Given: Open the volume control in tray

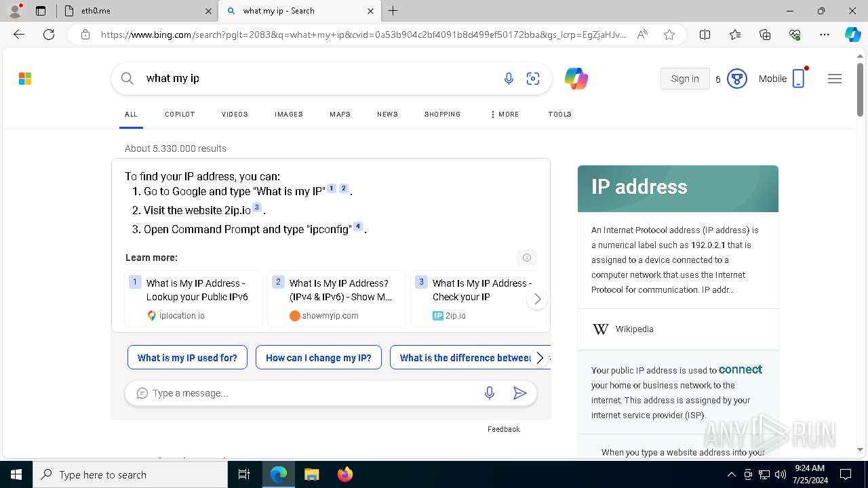Looking at the screenshot, I should point(780,474).
